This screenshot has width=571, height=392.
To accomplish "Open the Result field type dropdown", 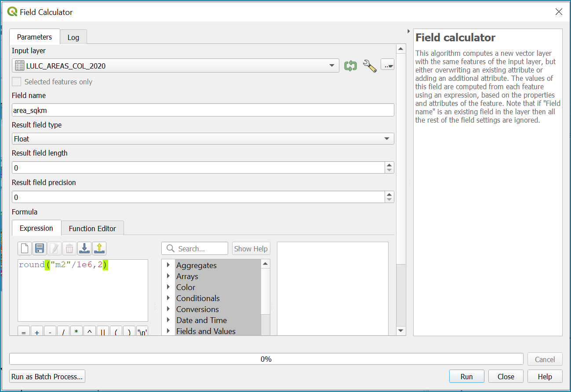I will 203,139.
